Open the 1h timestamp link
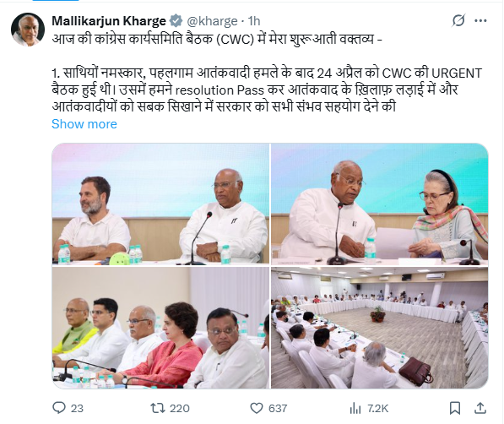504x424 pixels. (x=254, y=21)
